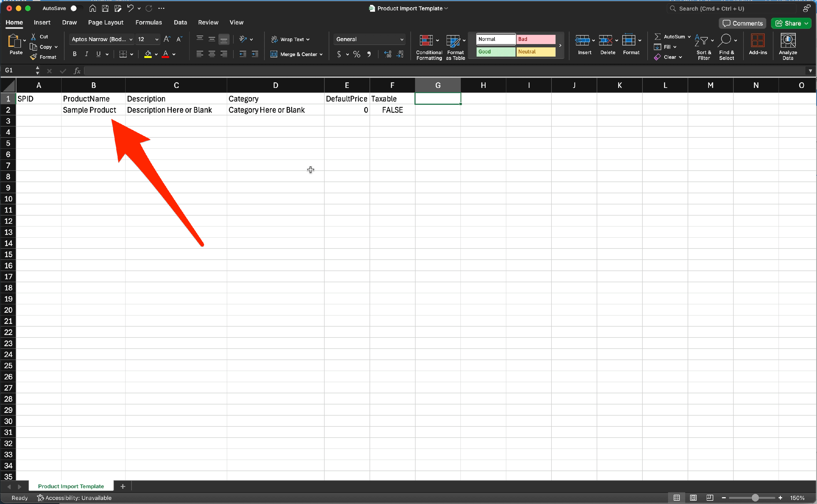Click the Undo arrow icon
Image resolution: width=817 pixels, height=504 pixels.
tap(130, 8)
